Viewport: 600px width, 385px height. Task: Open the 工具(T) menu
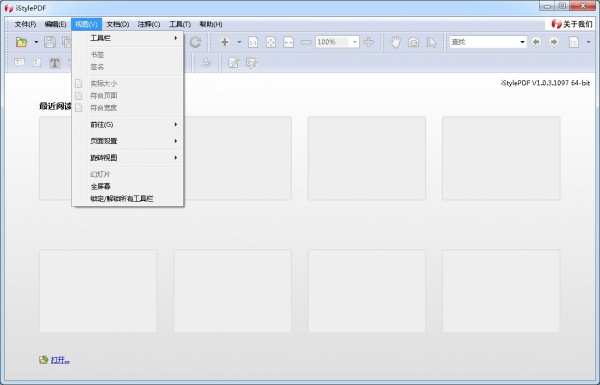click(x=180, y=24)
